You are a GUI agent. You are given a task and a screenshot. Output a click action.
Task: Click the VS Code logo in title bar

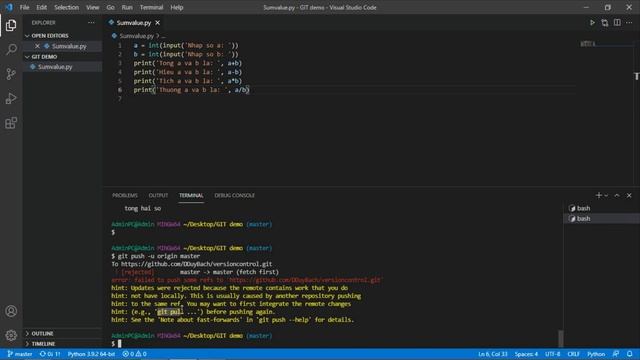[9, 7]
